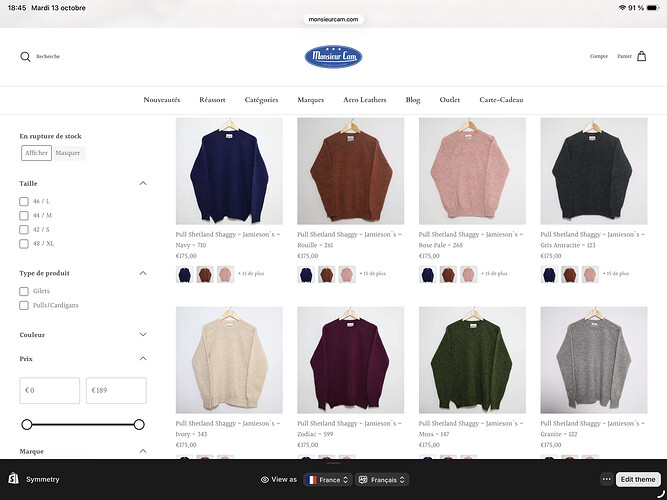Viewport: 667px width, 500px height.
Task: Collapse the Marque filter section
Action: (x=143, y=451)
